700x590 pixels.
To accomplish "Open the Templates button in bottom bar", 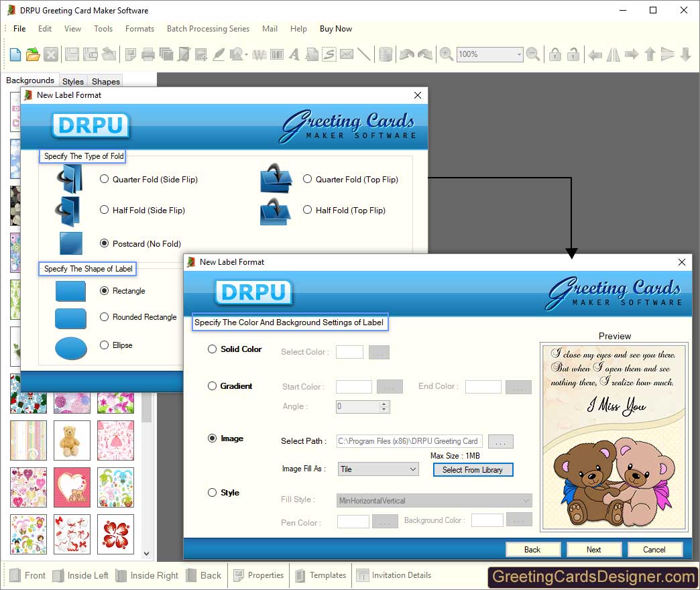I will click(x=320, y=575).
